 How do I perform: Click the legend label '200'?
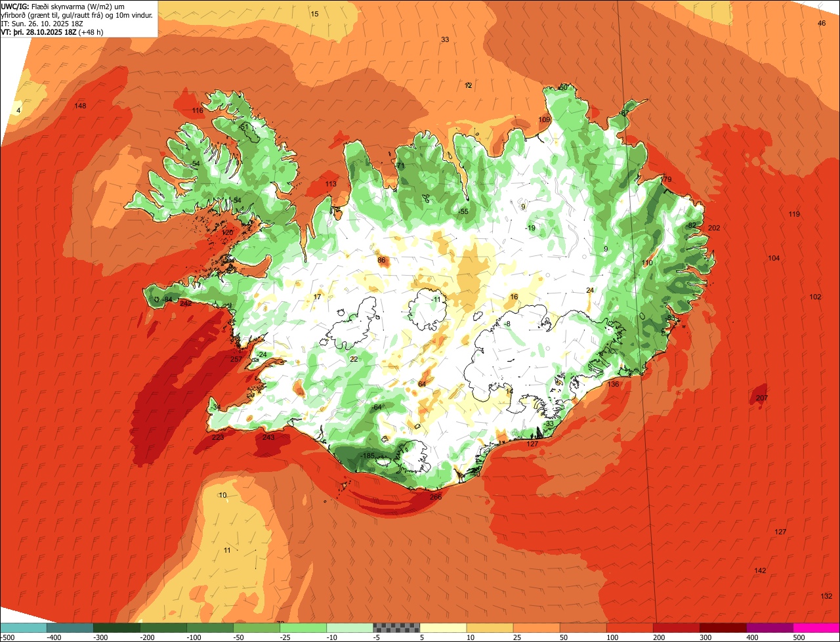pyautogui.click(x=658, y=637)
